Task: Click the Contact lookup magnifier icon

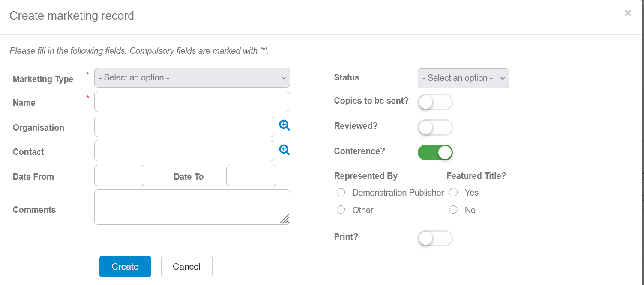Action: tap(285, 150)
